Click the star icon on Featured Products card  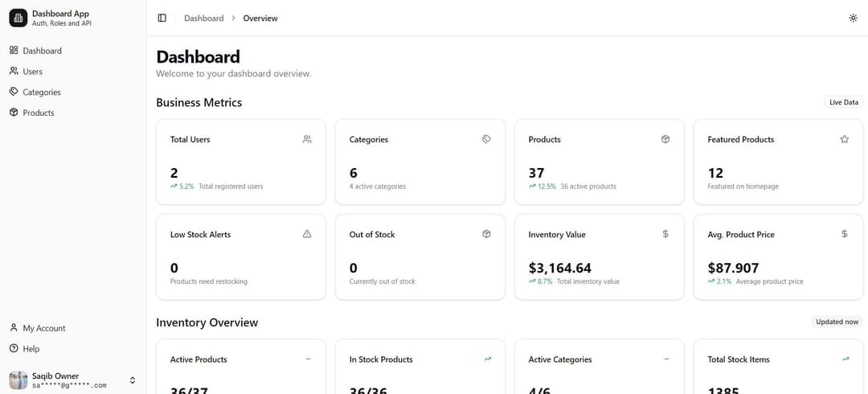tap(845, 140)
